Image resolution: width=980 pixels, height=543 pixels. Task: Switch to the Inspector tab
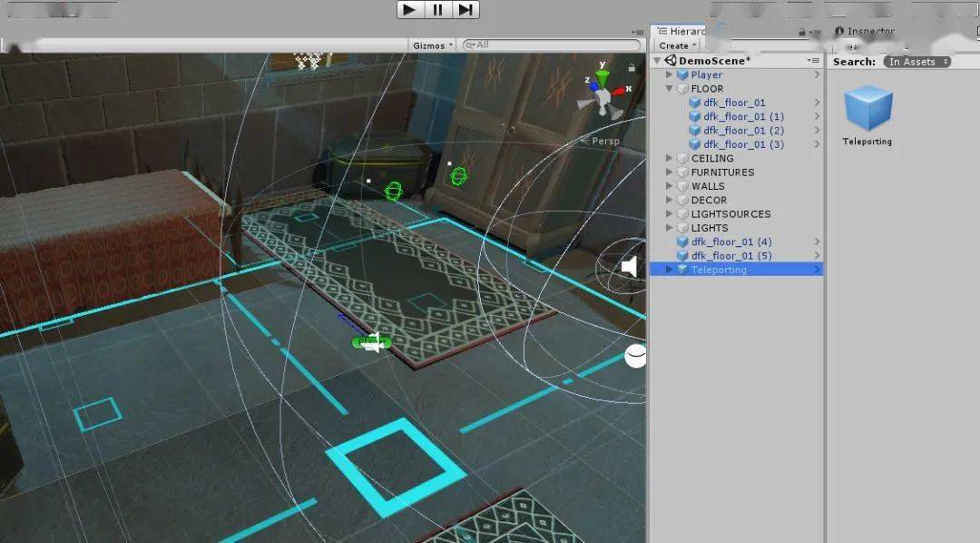866,31
